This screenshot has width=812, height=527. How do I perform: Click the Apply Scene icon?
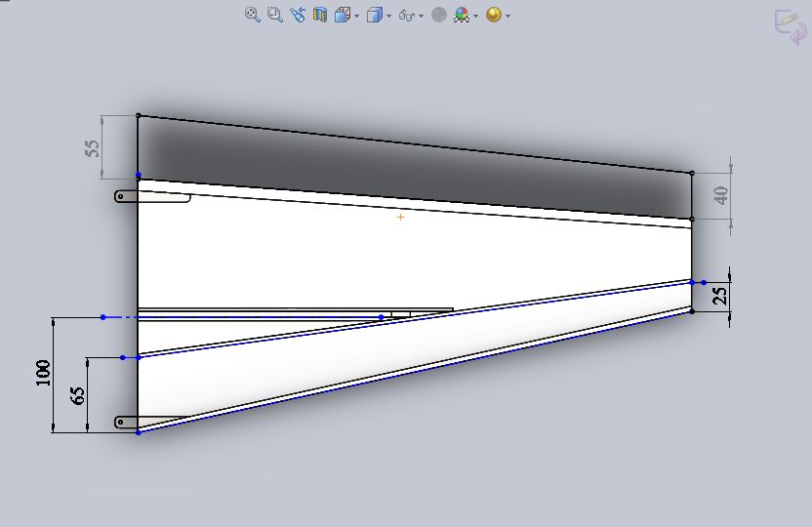pos(462,15)
